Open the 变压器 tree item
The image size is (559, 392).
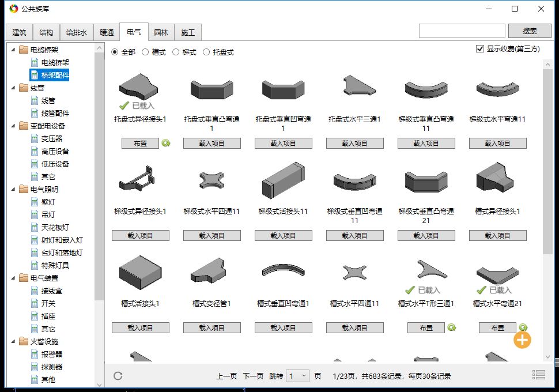pyautogui.click(x=47, y=139)
